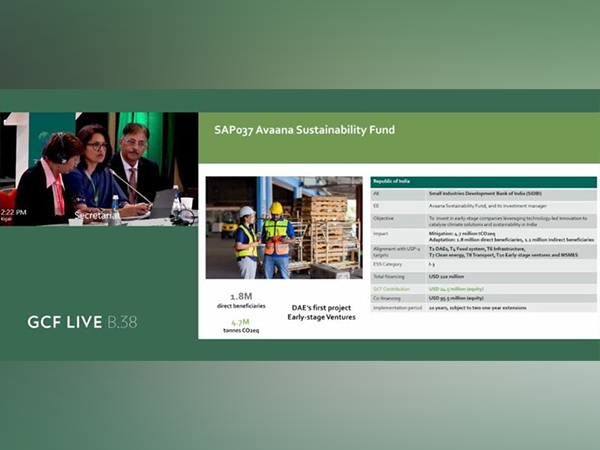Click the warehouse workers photo
The height and width of the screenshot is (450, 600).
[x=283, y=228]
